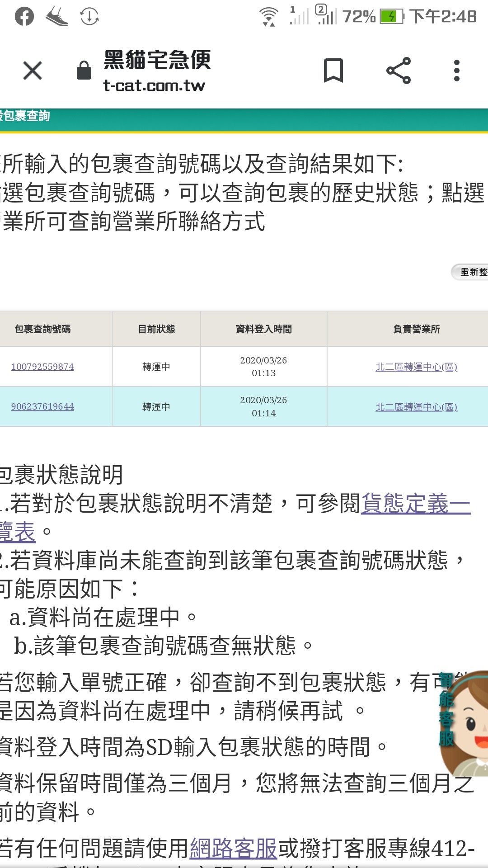Tap the 包裹查詢號碼 column header
The height and width of the screenshot is (868, 488).
pos(42,329)
